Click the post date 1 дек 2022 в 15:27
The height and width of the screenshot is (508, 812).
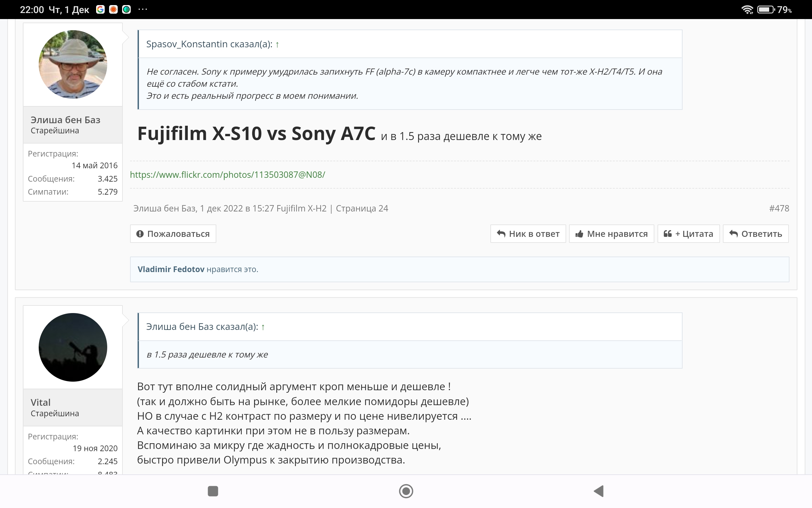237,209
